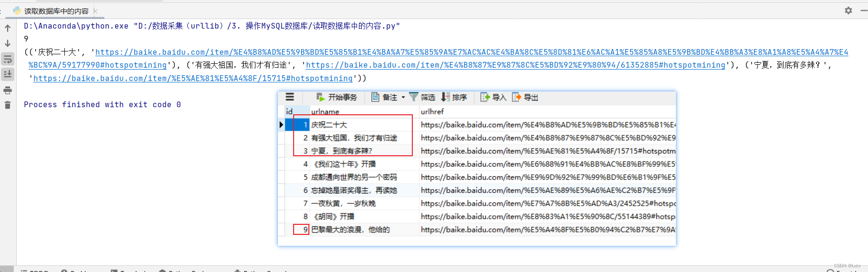
Task: Open console link ending 15715#hotspotmining
Action: (193, 78)
